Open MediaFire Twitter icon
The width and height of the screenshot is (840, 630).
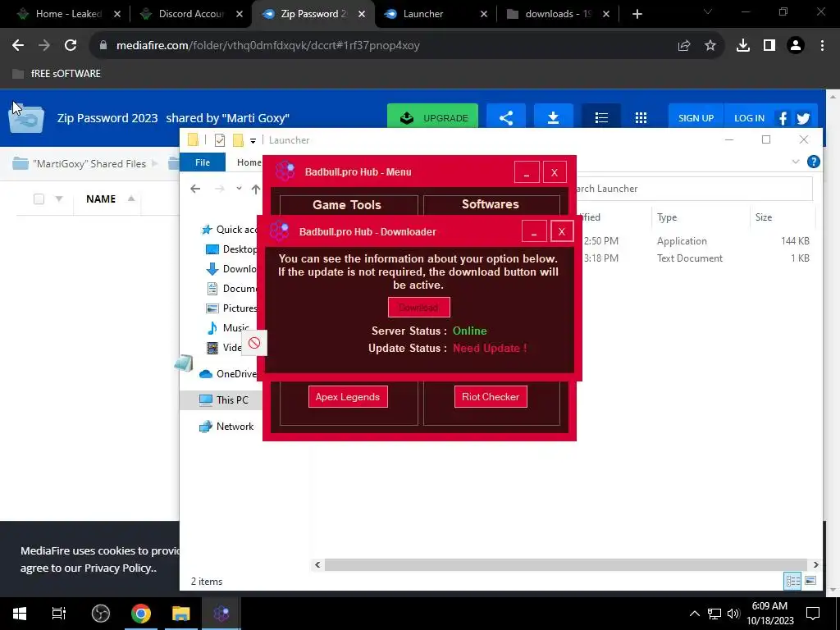coord(803,118)
